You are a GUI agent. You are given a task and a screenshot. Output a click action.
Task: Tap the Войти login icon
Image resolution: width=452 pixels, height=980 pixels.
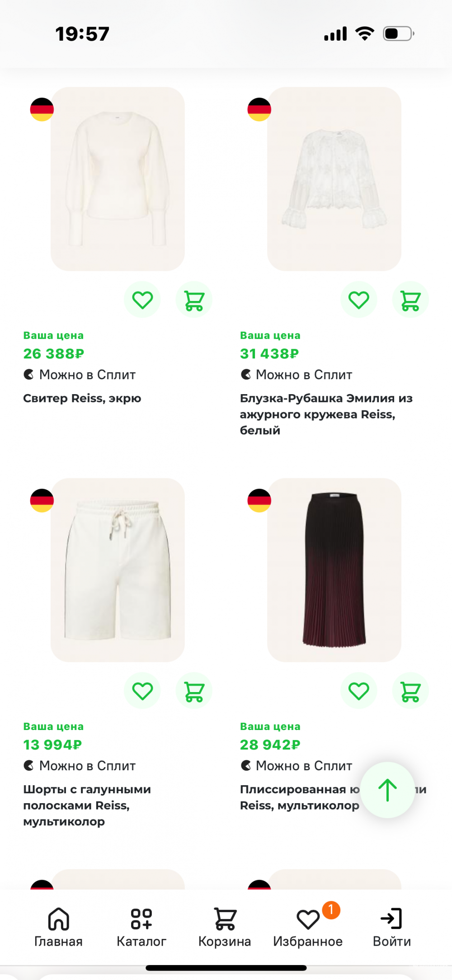click(x=391, y=927)
